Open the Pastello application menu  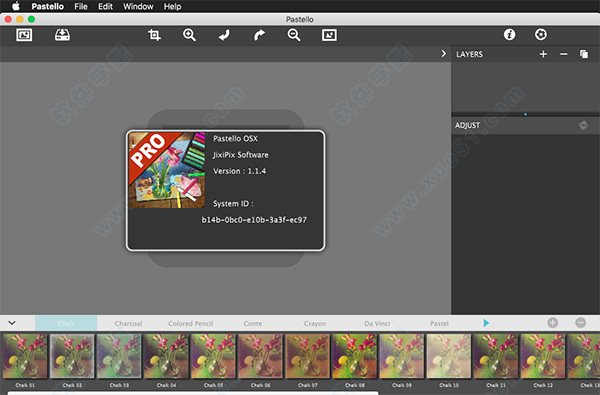tap(47, 7)
